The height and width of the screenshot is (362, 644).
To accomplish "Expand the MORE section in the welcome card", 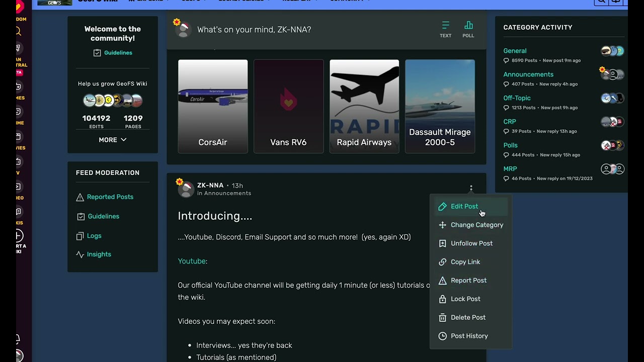I will point(113,140).
